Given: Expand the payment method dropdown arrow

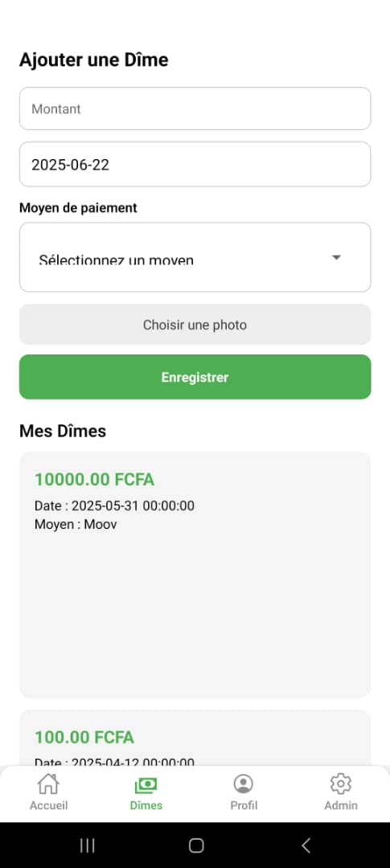Looking at the screenshot, I should coord(335,257).
